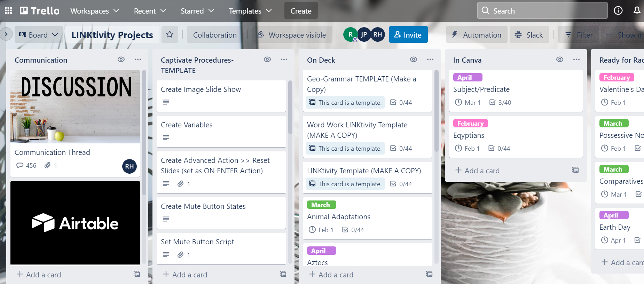Image resolution: width=644 pixels, height=284 pixels.
Task: Open RH avatar on Communication Thread card
Action: coord(129,166)
